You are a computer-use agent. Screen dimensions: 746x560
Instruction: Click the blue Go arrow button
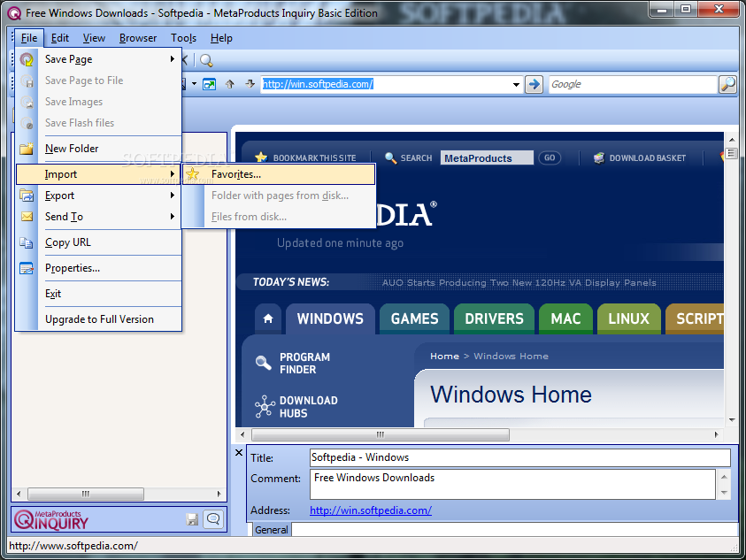(535, 85)
